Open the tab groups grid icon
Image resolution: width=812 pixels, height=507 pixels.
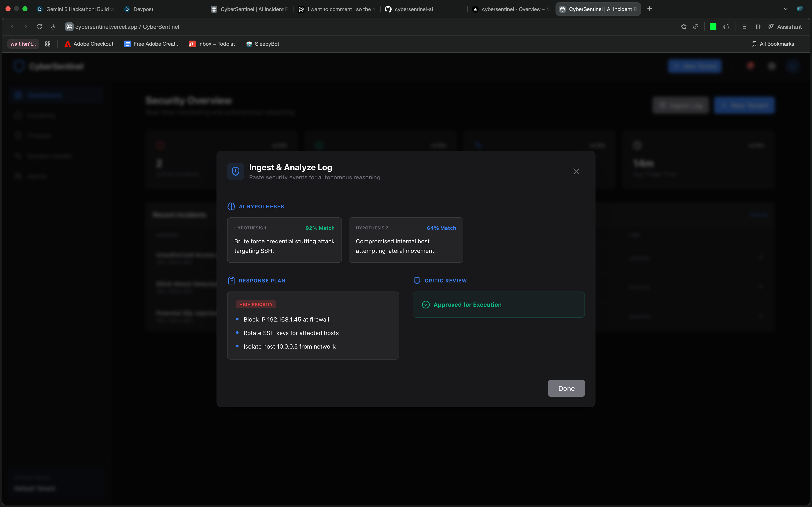(x=48, y=44)
